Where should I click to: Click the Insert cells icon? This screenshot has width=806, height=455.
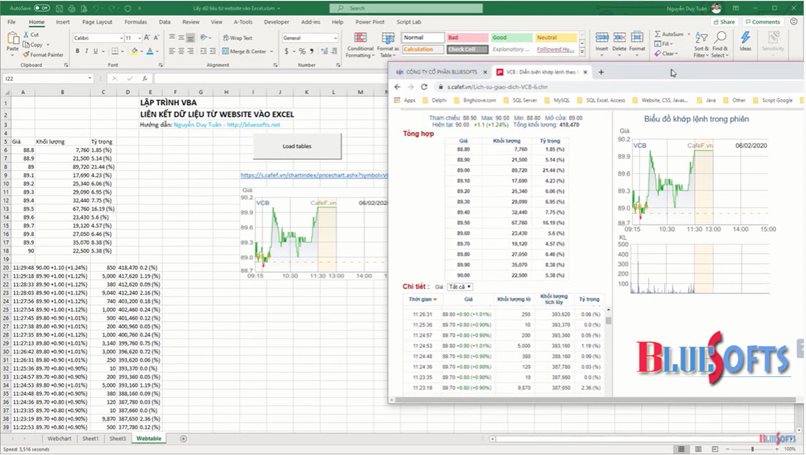(x=602, y=38)
